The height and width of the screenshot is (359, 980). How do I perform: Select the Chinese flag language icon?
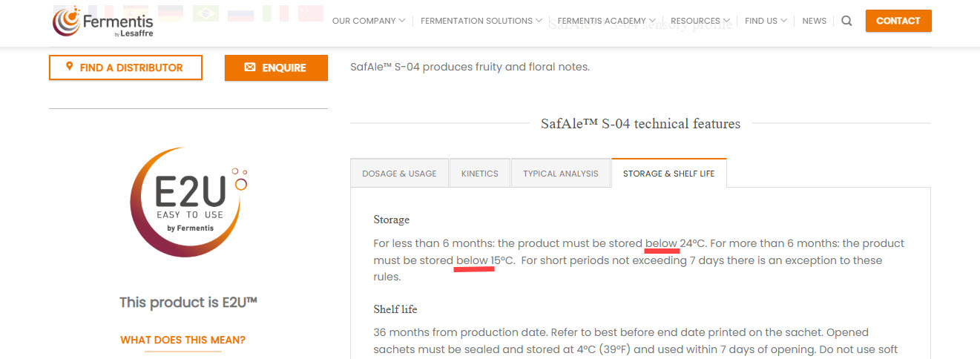[x=311, y=13]
